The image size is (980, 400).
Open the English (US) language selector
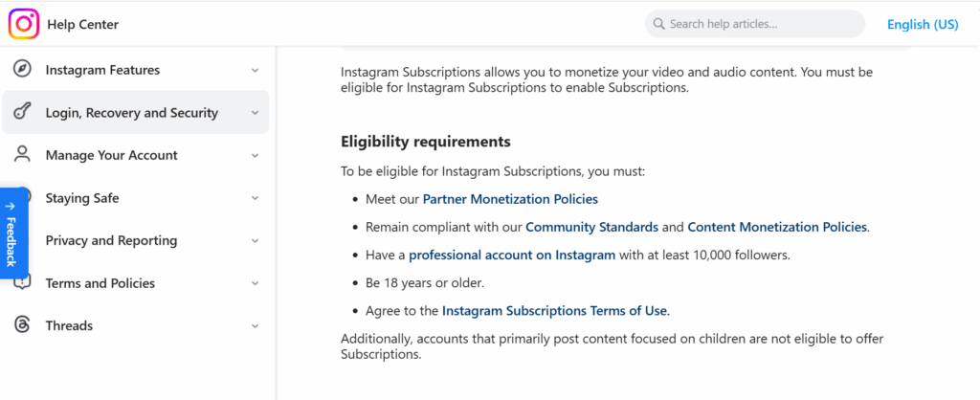(923, 24)
